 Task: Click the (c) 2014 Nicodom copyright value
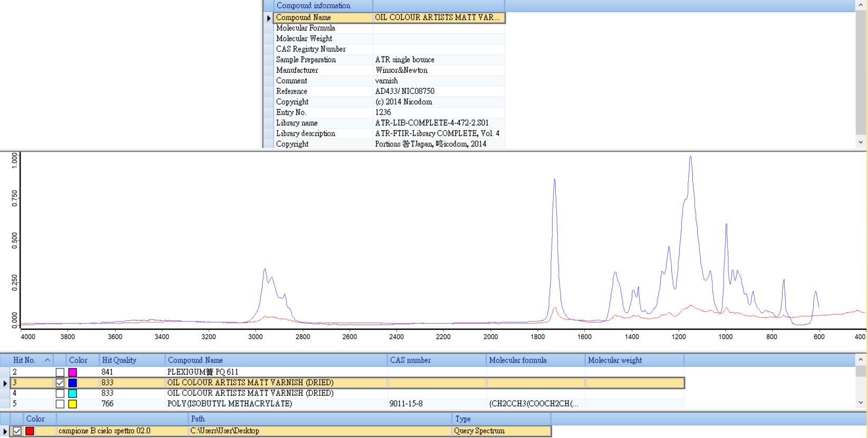pos(403,102)
